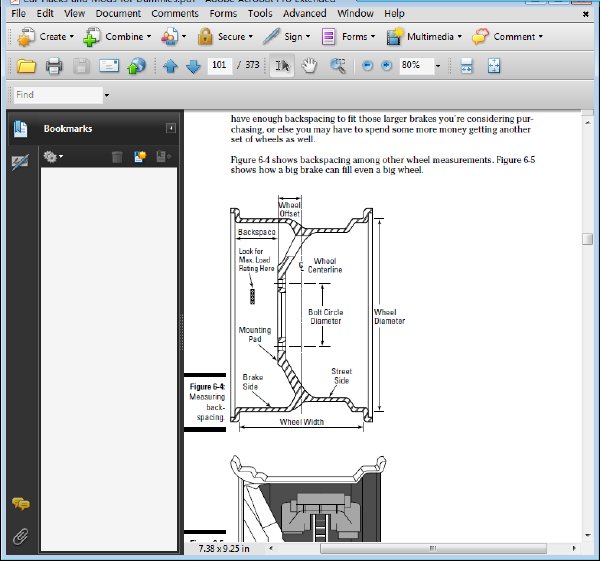Activate the Marquee Zoom tool
The height and width of the screenshot is (561, 600).
point(338,66)
